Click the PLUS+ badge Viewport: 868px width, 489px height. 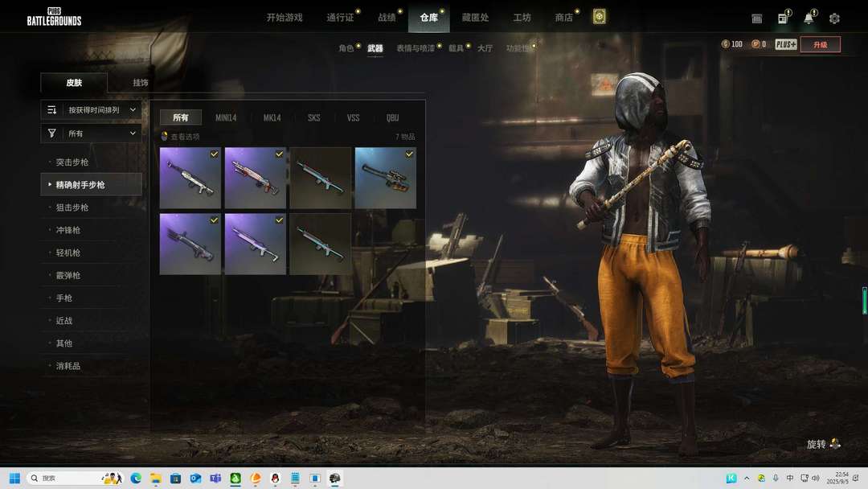(785, 44)
